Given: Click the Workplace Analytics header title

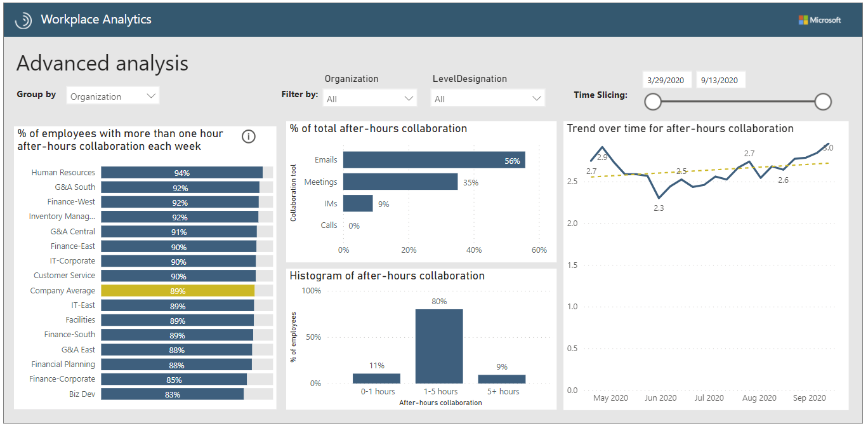Looking at the screenshot, I should coord(96,20).
